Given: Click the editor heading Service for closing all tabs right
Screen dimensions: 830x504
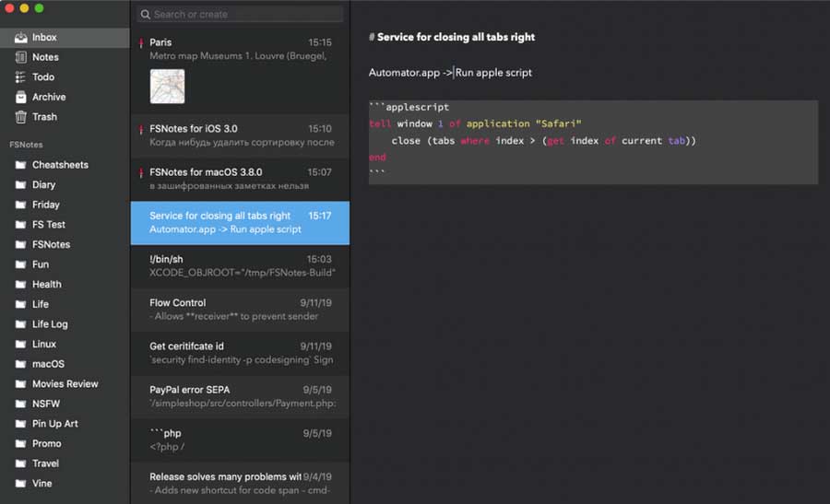Looking at the screenshot, I should (456, 37).
